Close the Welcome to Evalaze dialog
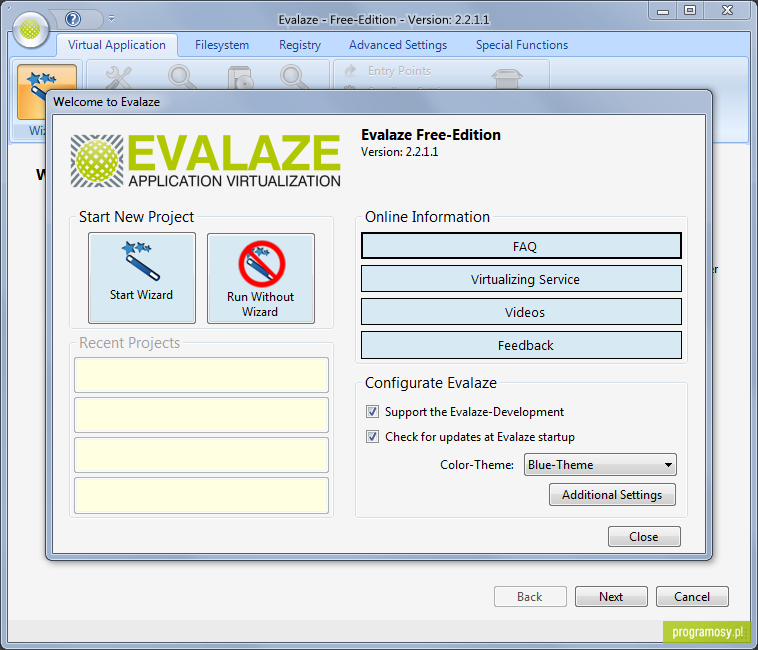The image size is (758, 650). (x=644, y=536)
